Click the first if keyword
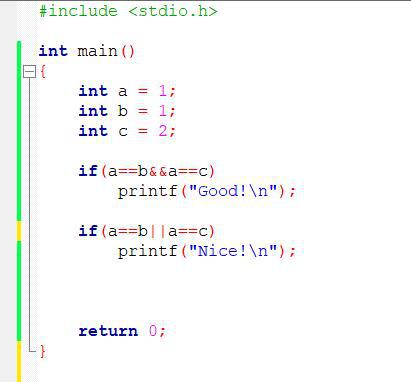 [x=88, y=171]
